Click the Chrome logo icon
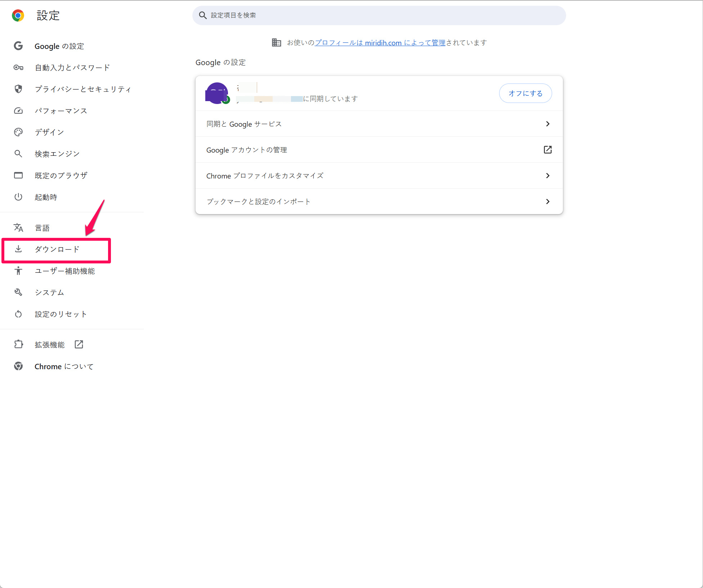 coord(18,15)
